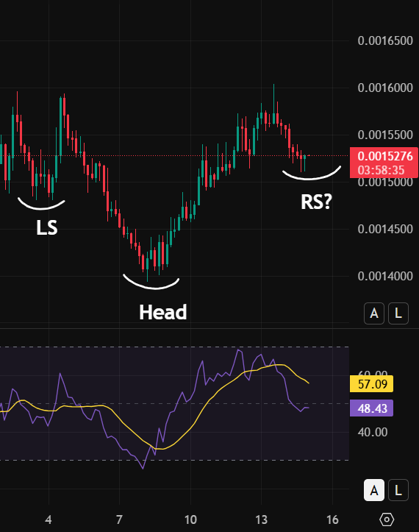Screen dimensions: 419x532
Task: Toggle auto scale on the price chart
Action: click(x=374, y=313)
